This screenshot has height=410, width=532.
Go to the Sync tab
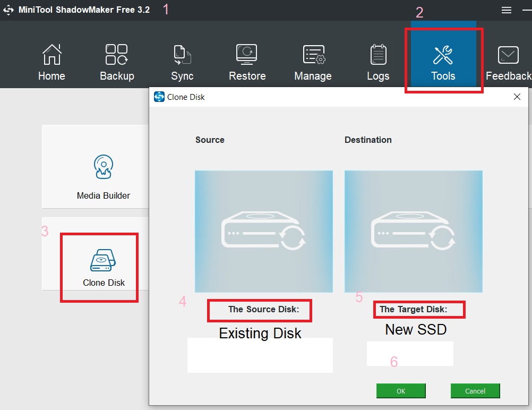pyautogui.click(x=182, y=63)
